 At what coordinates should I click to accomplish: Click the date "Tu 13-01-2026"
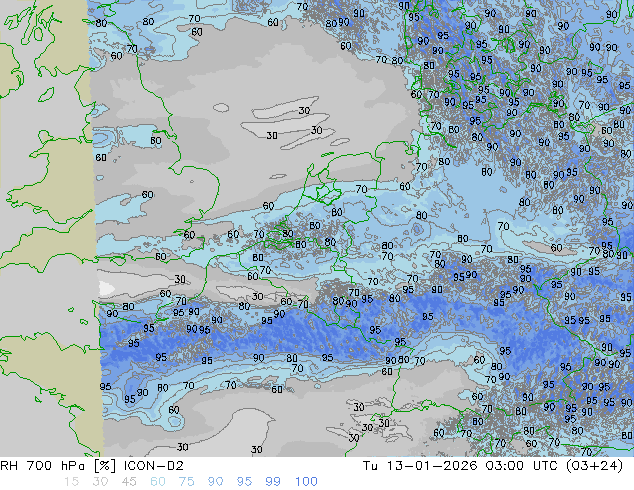tap(420, 466)
